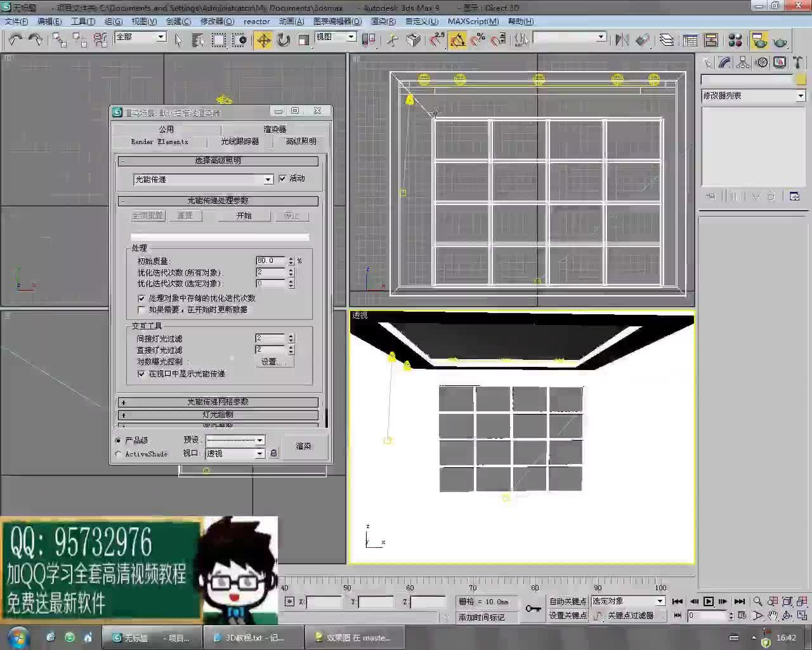Uncheck 在视口中显示光能传递

141,374
